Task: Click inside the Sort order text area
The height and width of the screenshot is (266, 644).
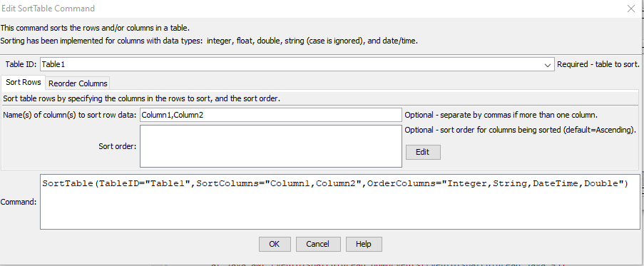Action: 271,146
